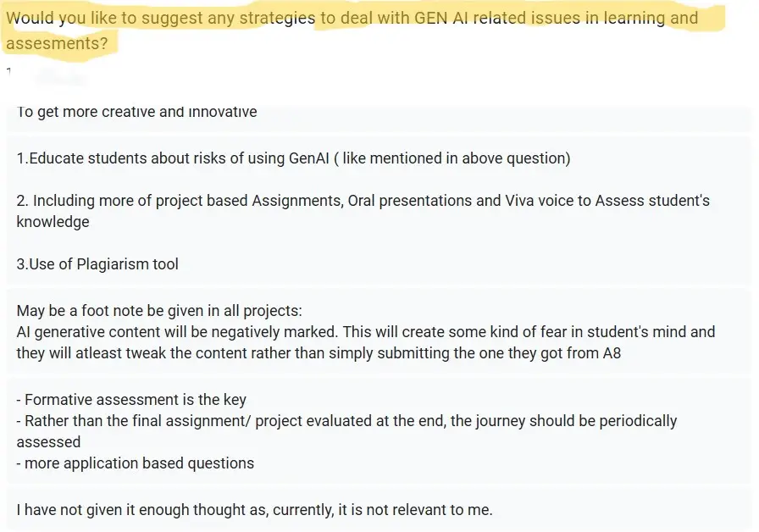
Task: Click "Formative assessment is the key" bullet
Action: 131,399
